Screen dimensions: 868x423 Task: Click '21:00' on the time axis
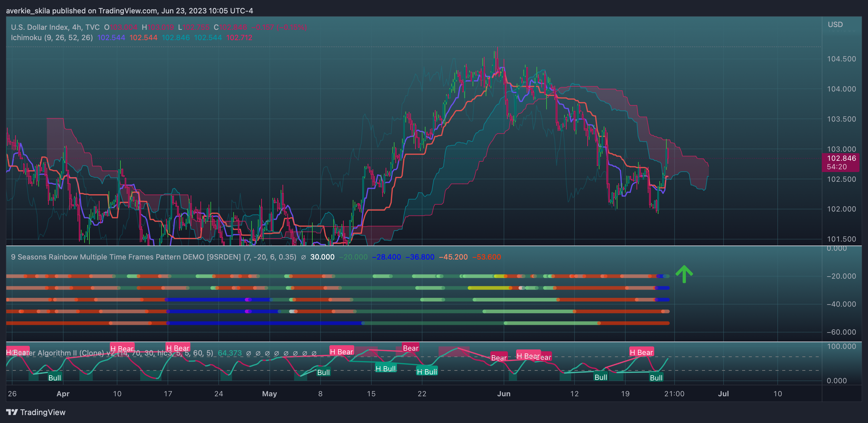674,394
